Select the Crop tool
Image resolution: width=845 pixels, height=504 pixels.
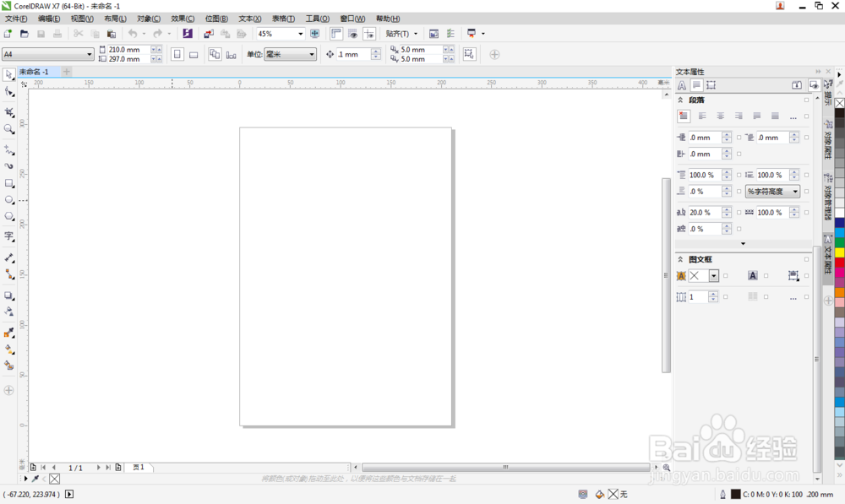click(9, 112)
